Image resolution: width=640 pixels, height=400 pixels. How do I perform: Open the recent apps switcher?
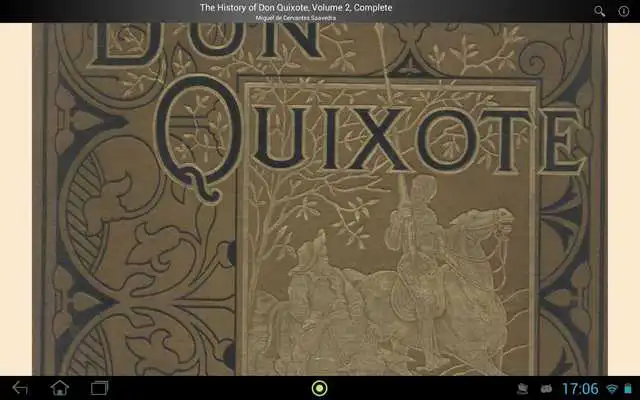(x=99, y=388)
